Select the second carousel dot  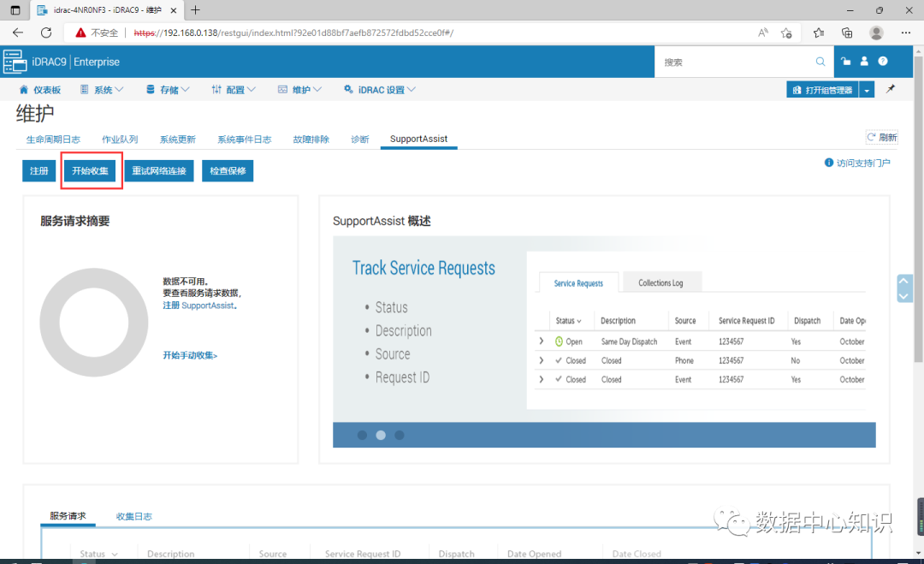point(381,435)
